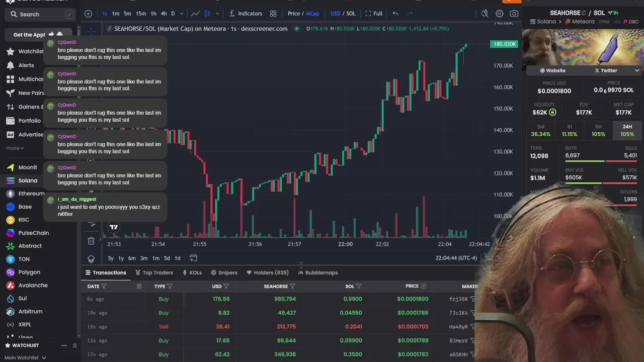
Task: Select the 4h timeframe
Action: point(164,14)
